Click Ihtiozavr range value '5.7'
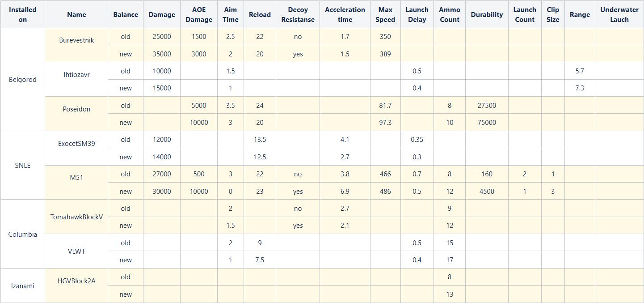 click(x=580, y=71)
